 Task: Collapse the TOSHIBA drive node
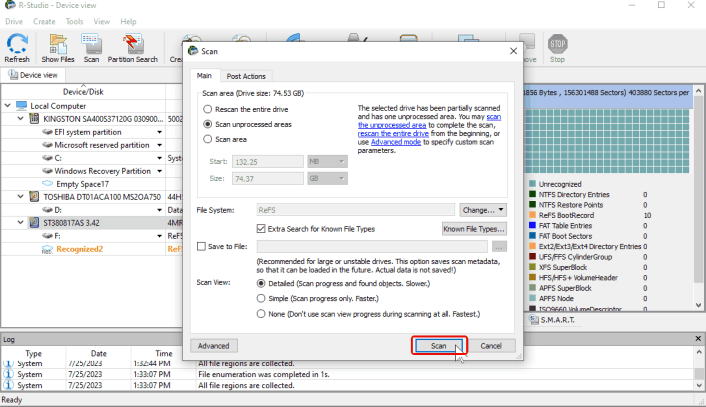point(21,197)
